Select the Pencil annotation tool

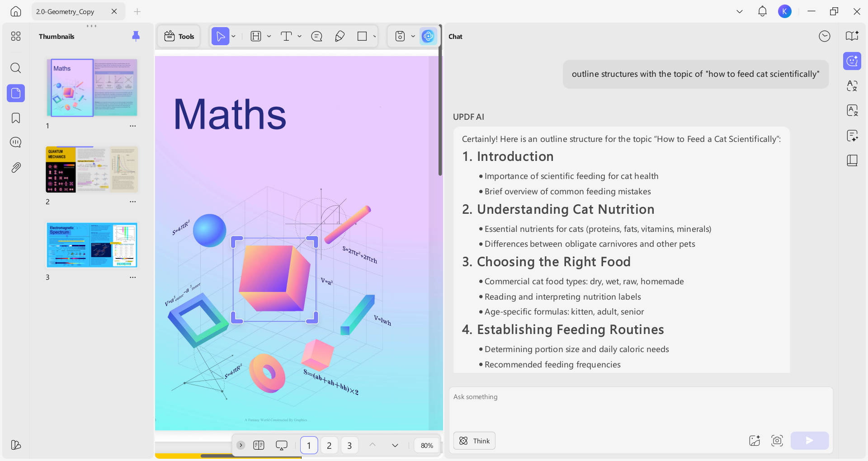tap(340, 36)
